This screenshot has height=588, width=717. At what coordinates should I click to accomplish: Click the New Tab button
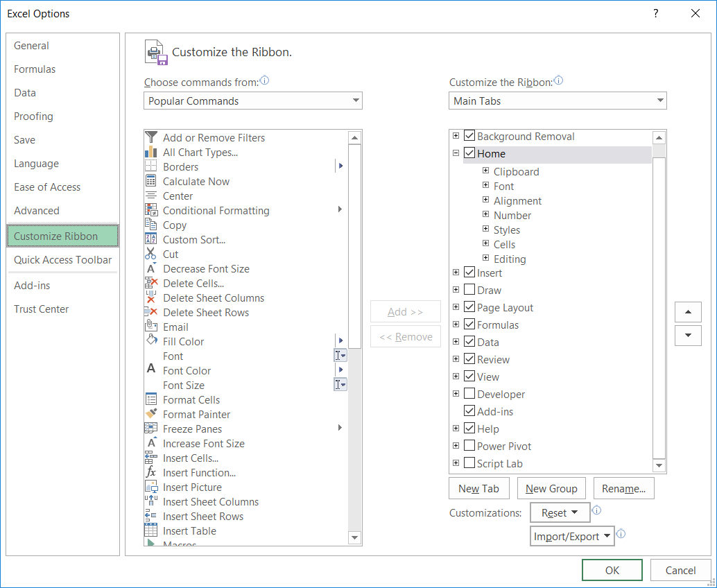(478, 488)
